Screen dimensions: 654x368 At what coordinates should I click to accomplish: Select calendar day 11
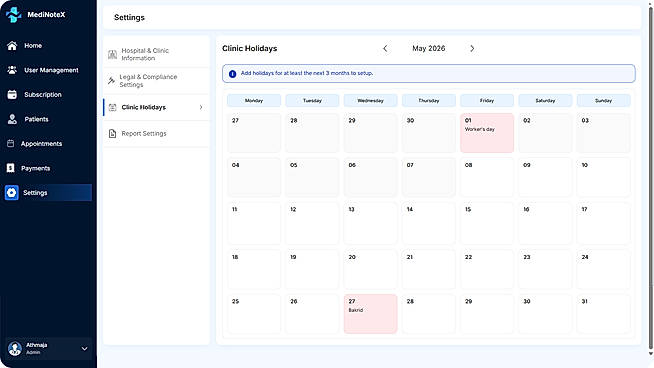pyautogui.click(x=254, y=223)
